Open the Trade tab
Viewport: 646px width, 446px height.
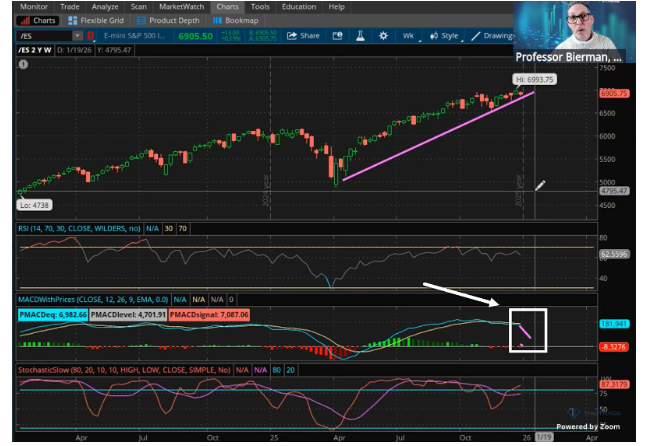point(70,7)
